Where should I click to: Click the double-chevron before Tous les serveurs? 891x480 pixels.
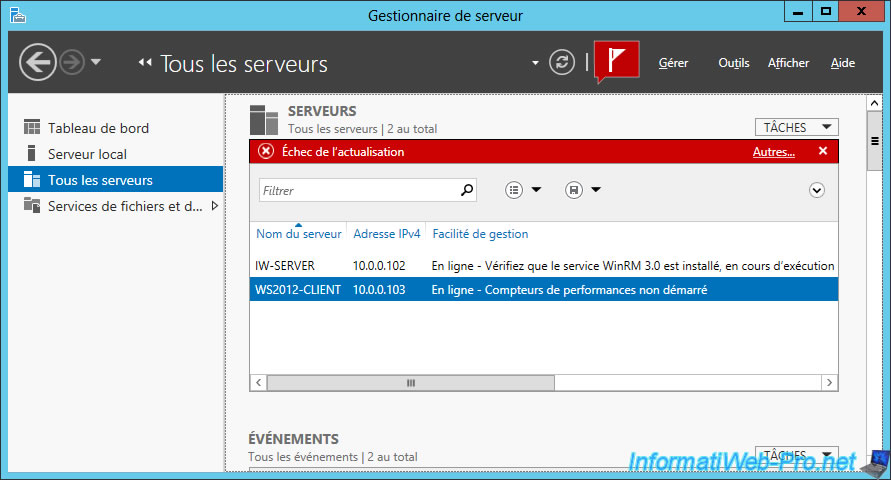(145, 62)
